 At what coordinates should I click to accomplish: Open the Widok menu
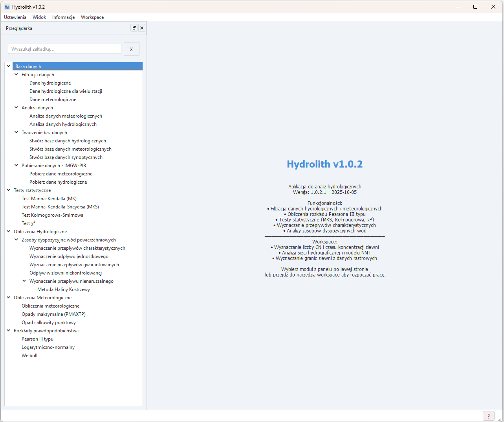39,17
